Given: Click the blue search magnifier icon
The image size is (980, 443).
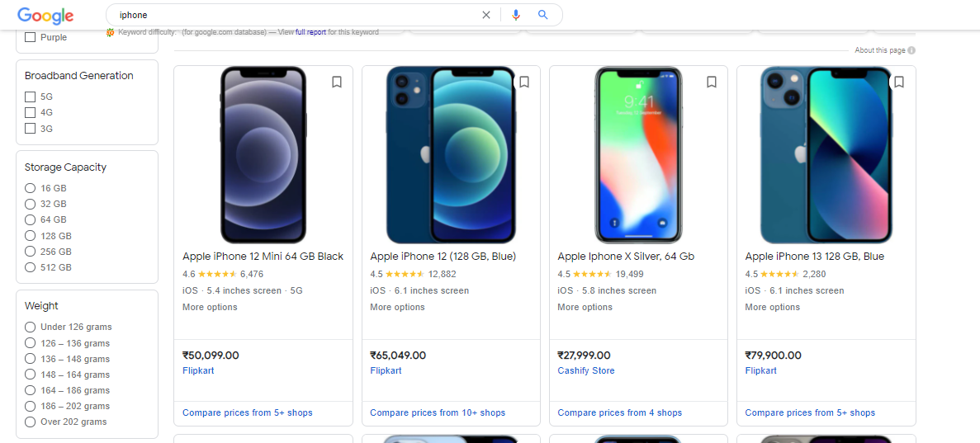Looking at the screenshot, I should (542, 15).
